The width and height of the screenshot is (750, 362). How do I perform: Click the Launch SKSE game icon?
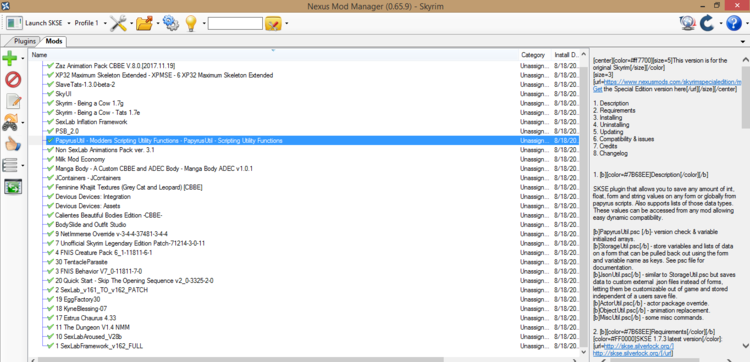[14, 23]
